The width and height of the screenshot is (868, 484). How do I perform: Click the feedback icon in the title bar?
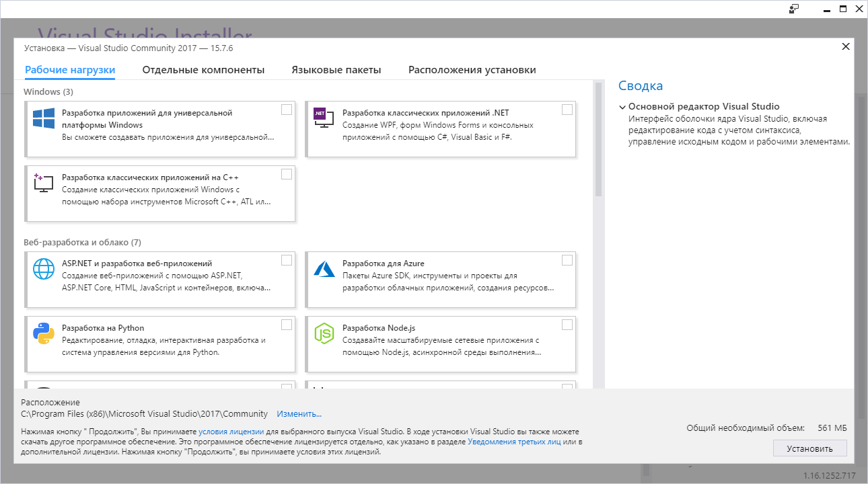[x=794, y=9]
